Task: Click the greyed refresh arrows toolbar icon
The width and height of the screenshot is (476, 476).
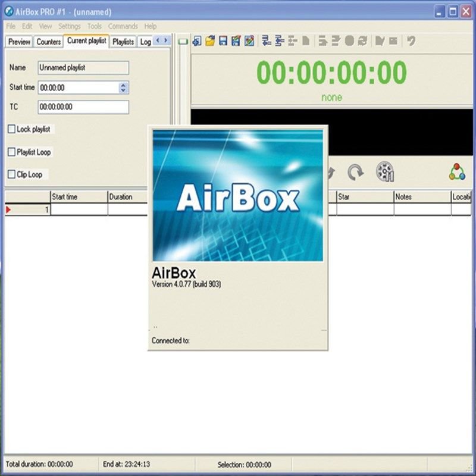Action: click(362, 40)
